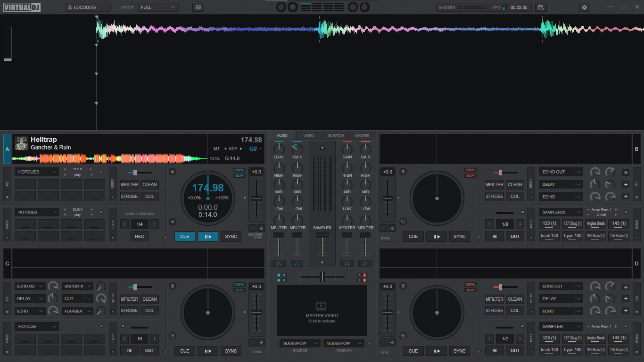The height and width of the screenshot is (362, 644).
Task: Open the settings gear in top bar
Action: 585,8
